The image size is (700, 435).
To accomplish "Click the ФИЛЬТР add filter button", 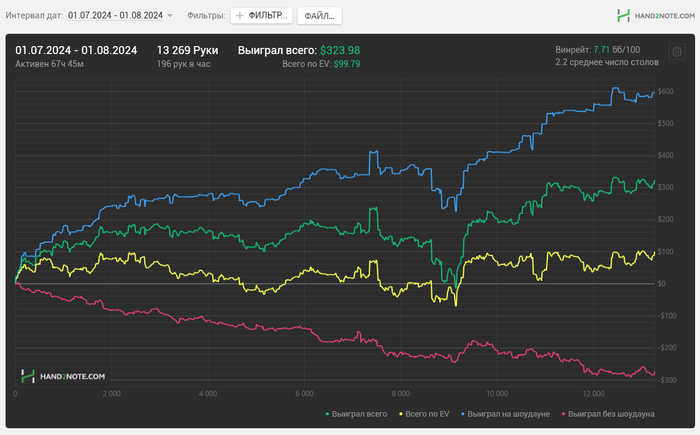I will click(262, 16).
